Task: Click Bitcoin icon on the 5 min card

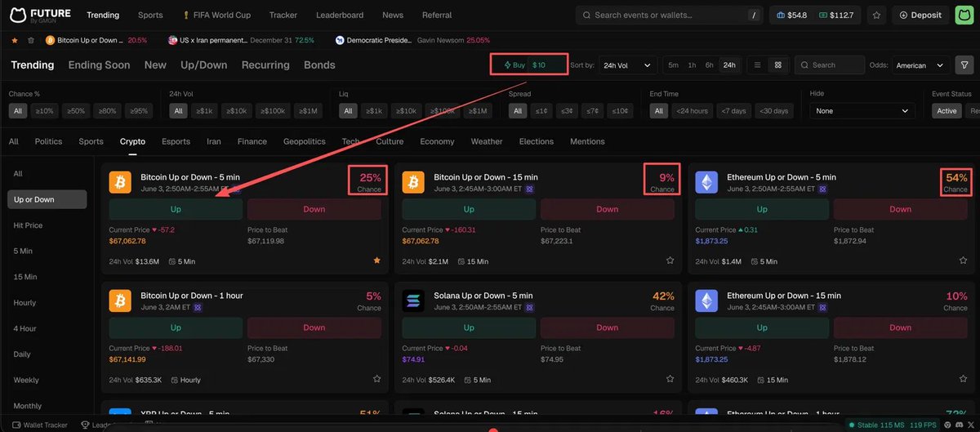Action: pyautogui.click(x=121, y=182)
